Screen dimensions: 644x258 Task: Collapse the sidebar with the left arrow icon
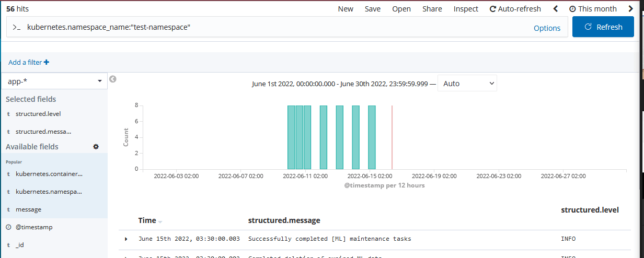112,79
